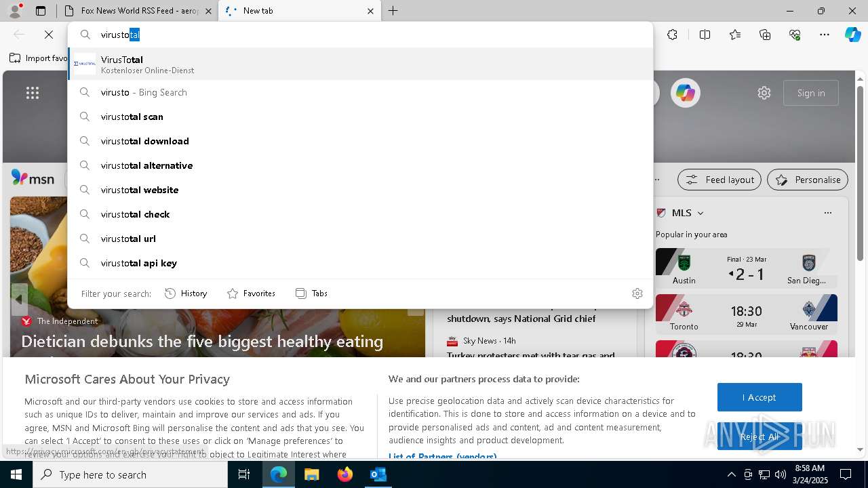Viewport: 868px width, 488px height.
Task: Open a new tab with plus button
Action: pos(393,11)
